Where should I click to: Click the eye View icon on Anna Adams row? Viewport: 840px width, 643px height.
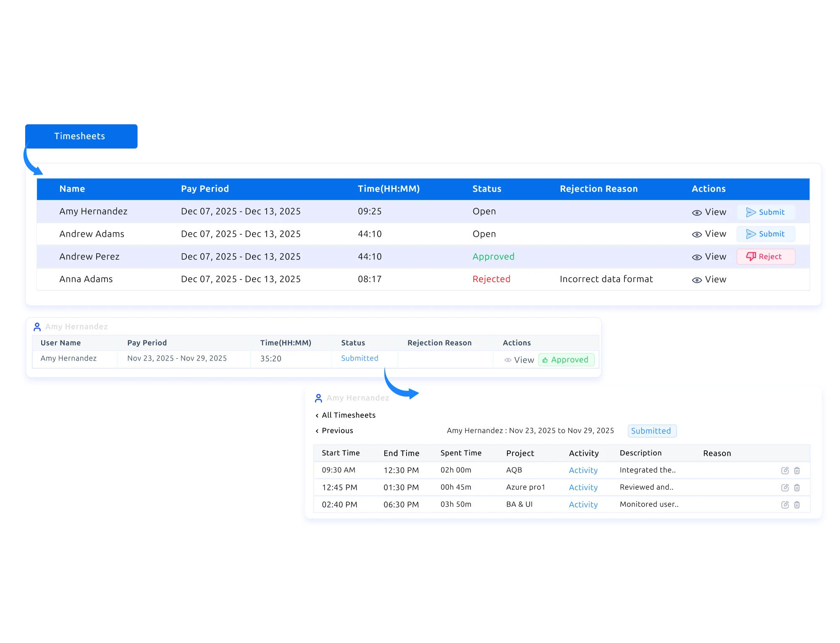tap(697, 279)
